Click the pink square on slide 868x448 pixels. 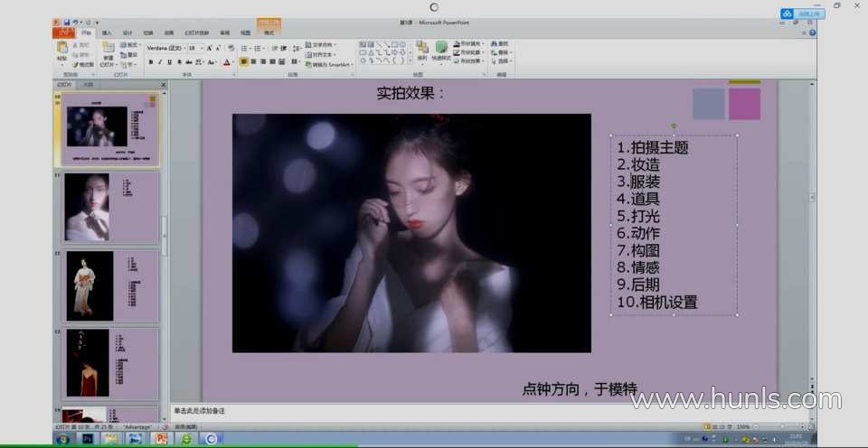tap(744, 104)
